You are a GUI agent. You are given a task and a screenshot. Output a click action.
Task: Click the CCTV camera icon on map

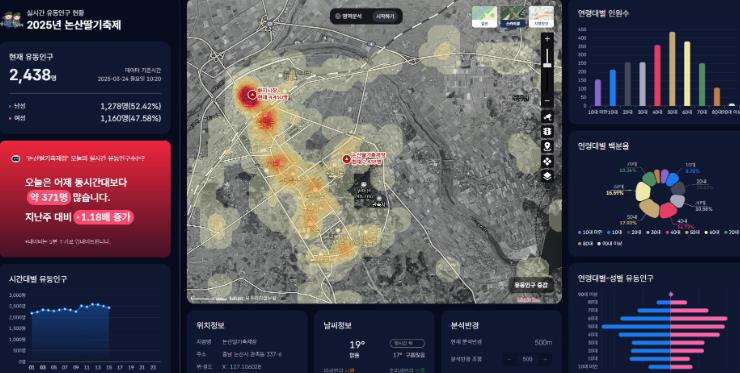pos(547,116)
